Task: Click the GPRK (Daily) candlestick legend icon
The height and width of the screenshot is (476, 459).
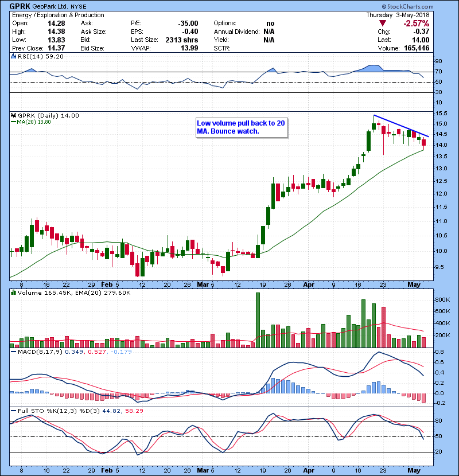Action: 13,116
